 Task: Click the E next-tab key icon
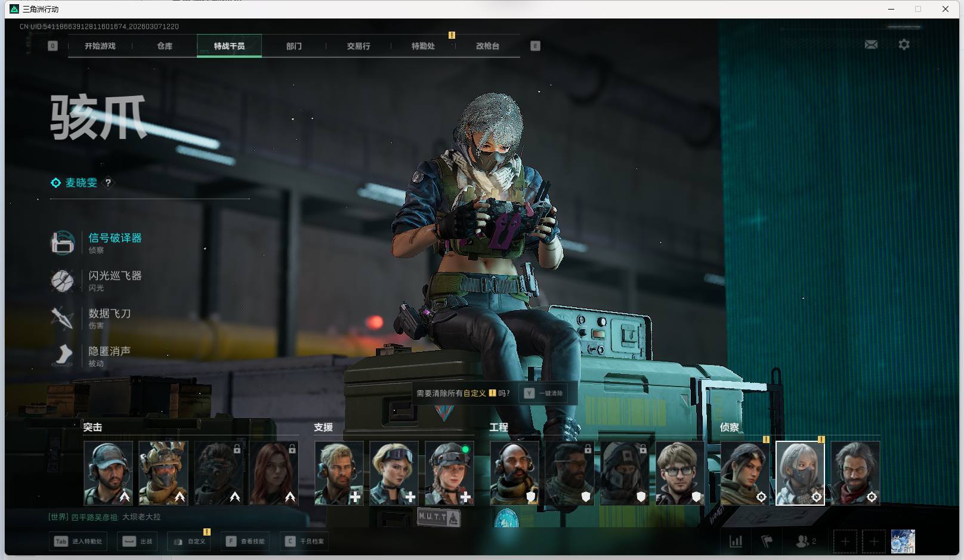pyautogui.click(x=535, y=46)
